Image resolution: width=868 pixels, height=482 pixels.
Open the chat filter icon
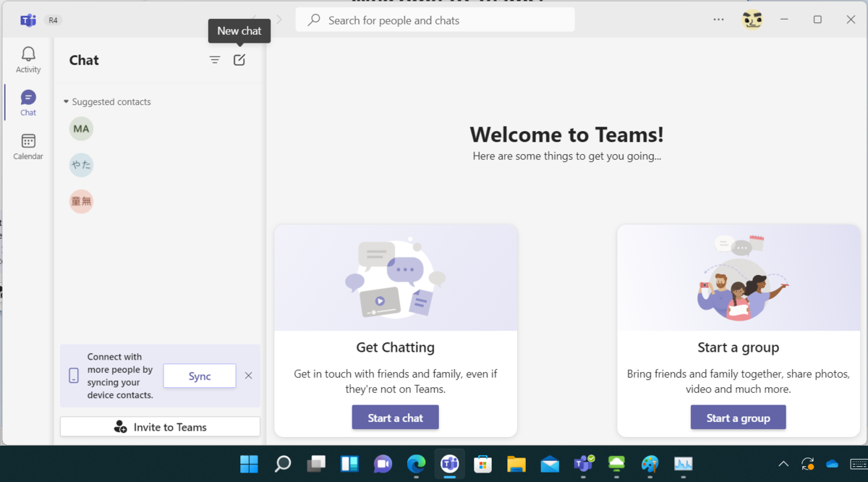coord(215,60)
